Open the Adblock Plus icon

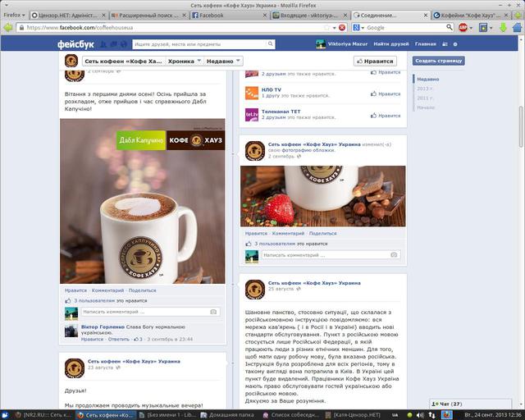tap(463, 27)
